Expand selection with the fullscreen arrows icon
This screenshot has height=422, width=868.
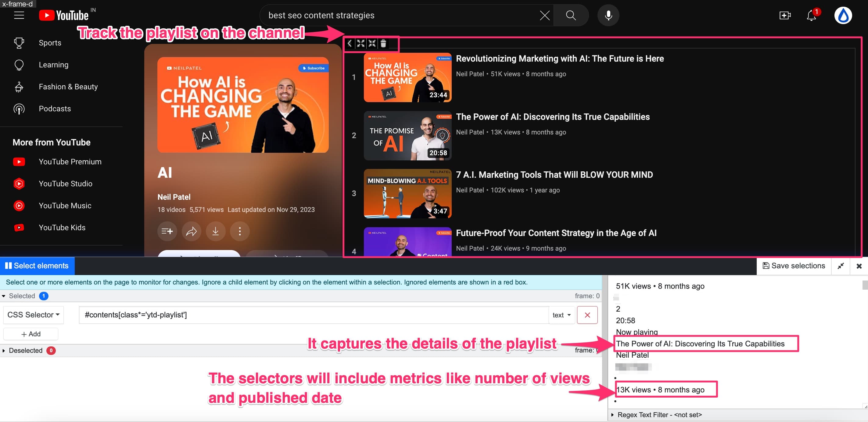point(360,43)
